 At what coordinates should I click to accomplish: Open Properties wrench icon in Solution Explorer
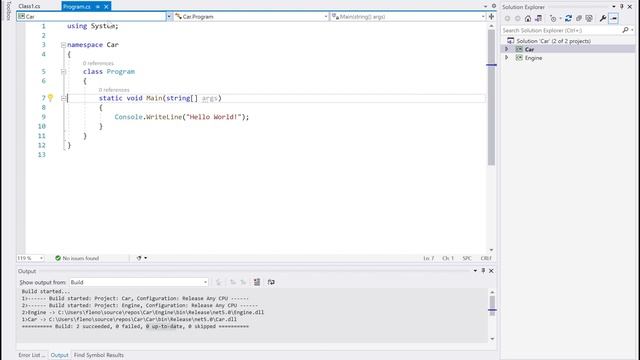point(603,18)
